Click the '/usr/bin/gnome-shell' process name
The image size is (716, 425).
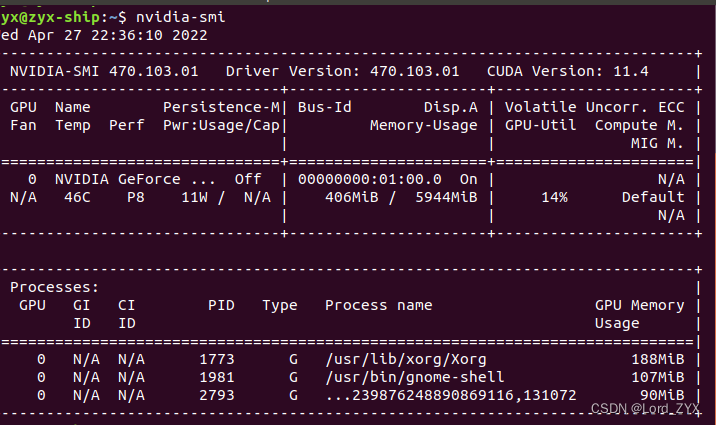[415, 378]
